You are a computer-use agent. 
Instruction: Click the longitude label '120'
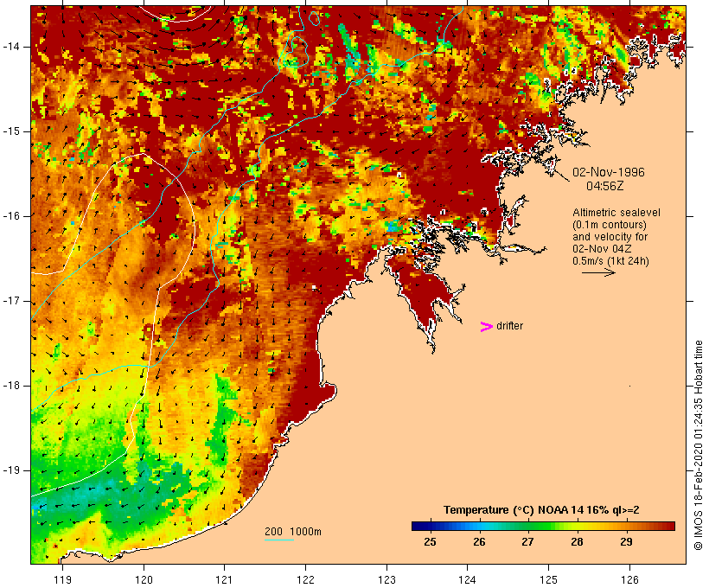pyautogui.click(x=144, y=579)
